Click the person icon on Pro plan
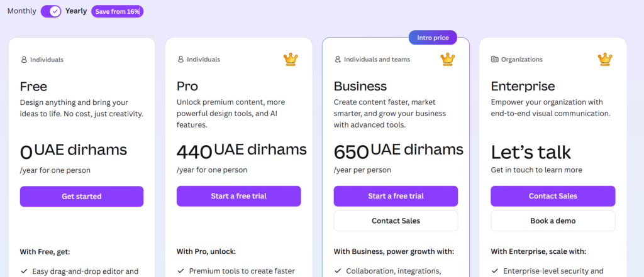The height and width of the screenshot is (277, 644). (180, 60)
